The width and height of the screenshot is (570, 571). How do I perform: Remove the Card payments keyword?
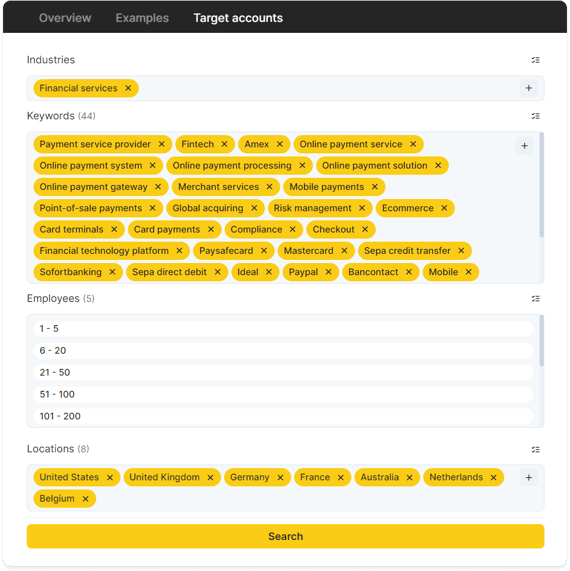(x=211, y=229)
